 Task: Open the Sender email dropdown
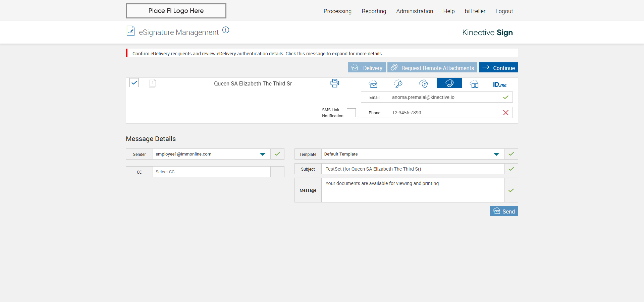[262, 154]
